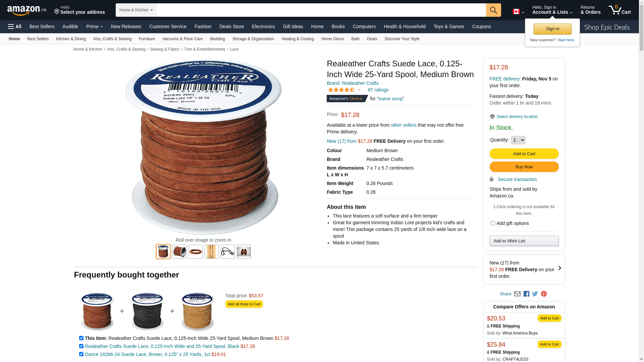Select the last product thumbnail image
The image size is (644, 362).
(x=244, y=252)
